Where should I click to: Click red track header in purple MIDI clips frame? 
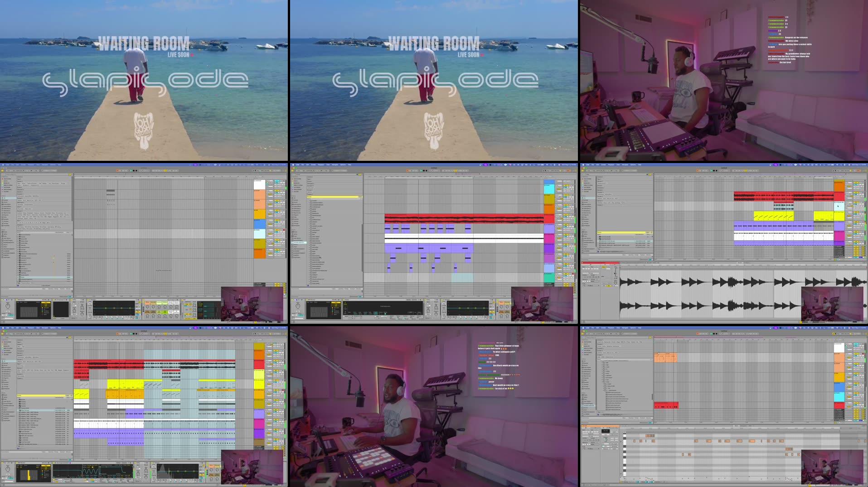point(549,219)
